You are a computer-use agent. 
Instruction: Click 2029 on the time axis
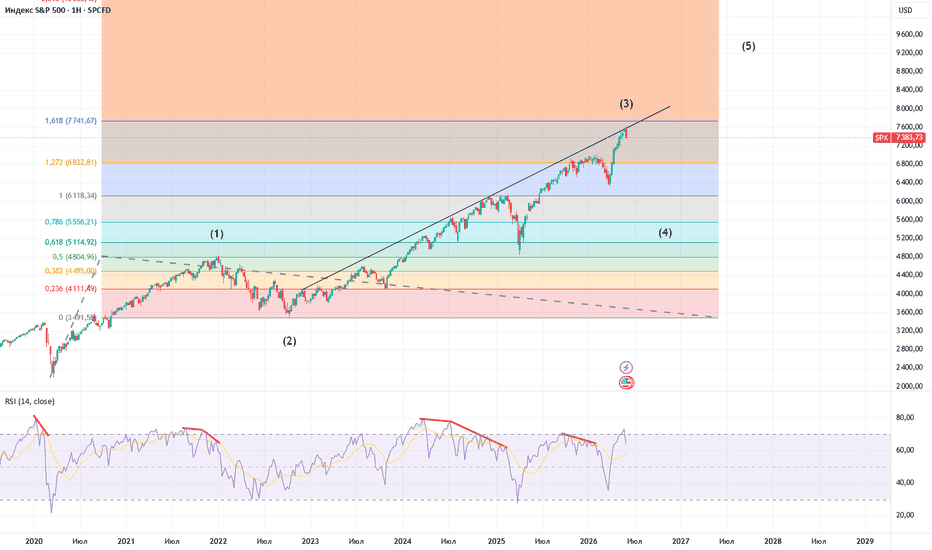865,541
